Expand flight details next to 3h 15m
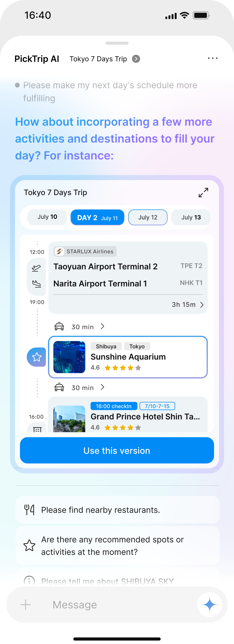 point(202,305)
